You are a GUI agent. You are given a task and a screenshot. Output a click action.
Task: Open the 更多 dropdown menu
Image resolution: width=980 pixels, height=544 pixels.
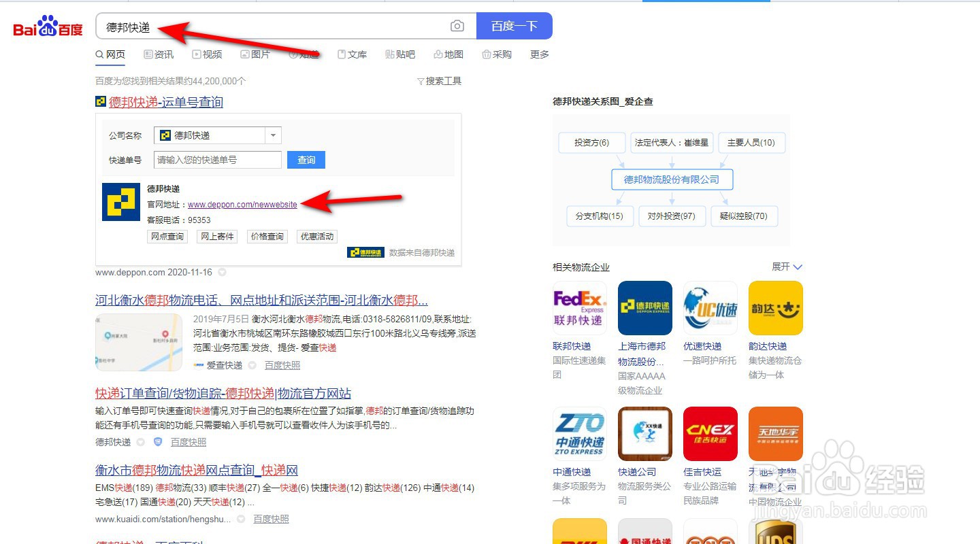[538, 54]
